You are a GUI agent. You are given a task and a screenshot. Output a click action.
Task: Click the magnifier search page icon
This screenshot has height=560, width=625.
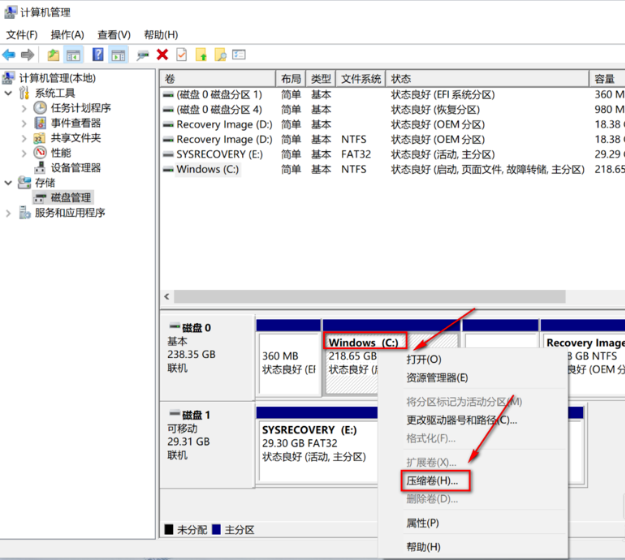tap(220, 54)
